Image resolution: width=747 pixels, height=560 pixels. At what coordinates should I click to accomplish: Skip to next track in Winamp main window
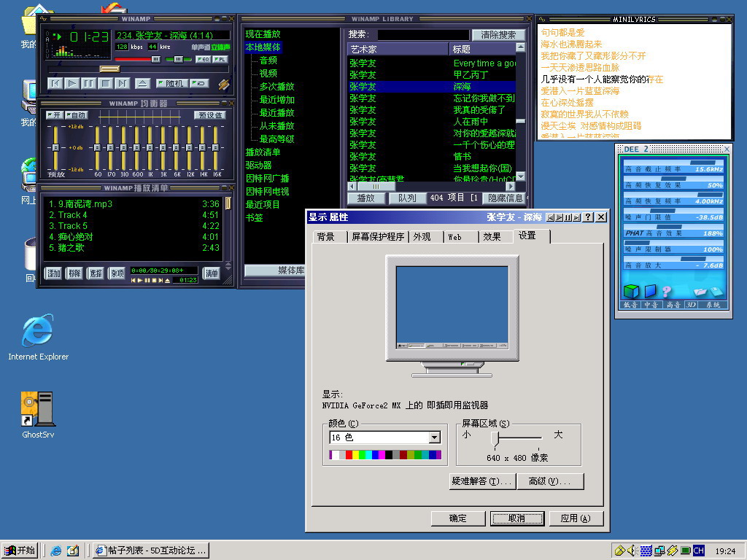pyautogui.click(x=122, y=83)
